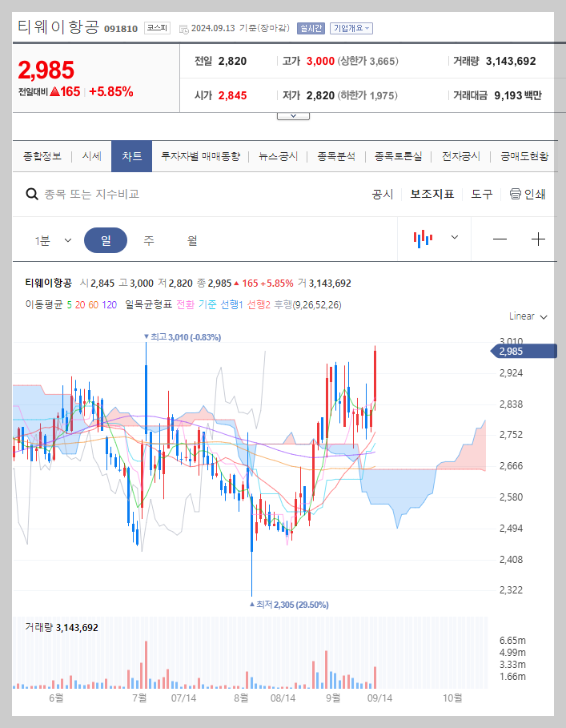Image resolution: width=566 pixels, height=728 pixels.
Task: Toggle the 실시간 real-time badge
Action: (x=311, y=28)
